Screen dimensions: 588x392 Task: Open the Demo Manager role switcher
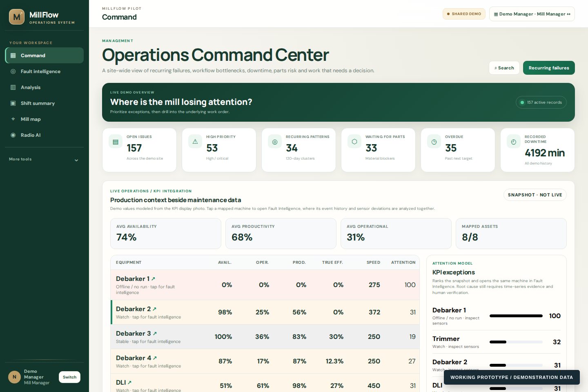[x=532, y=14]
